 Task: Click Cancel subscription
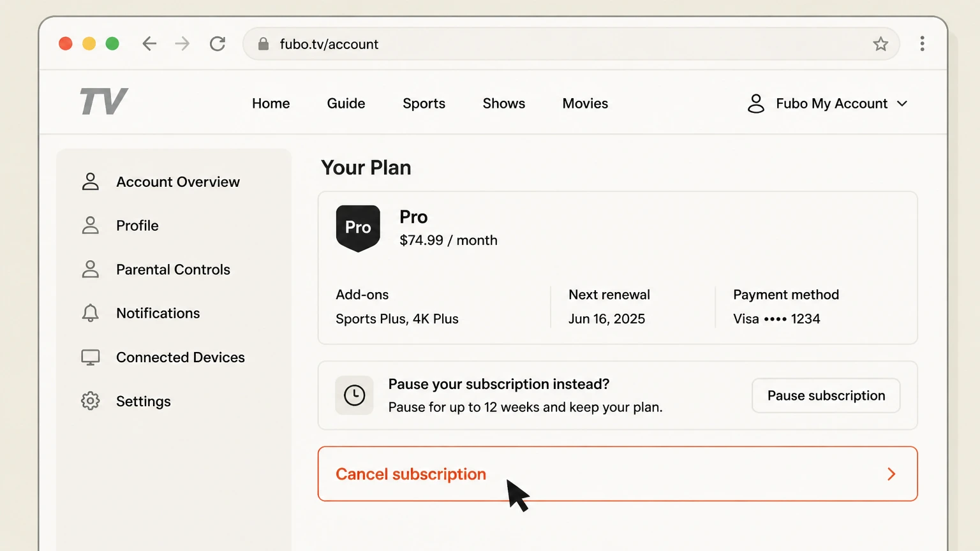click(x=618, y=474)
